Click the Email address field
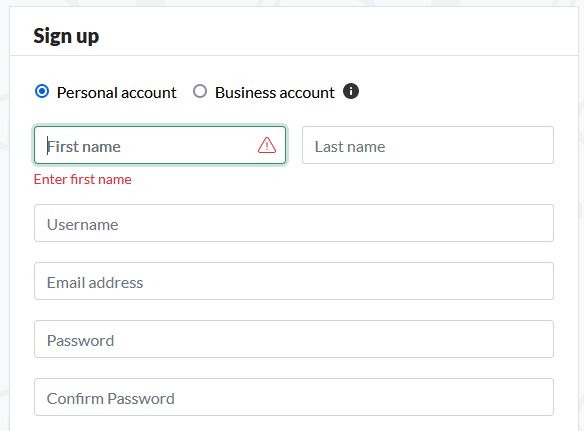 click(294, 281)
